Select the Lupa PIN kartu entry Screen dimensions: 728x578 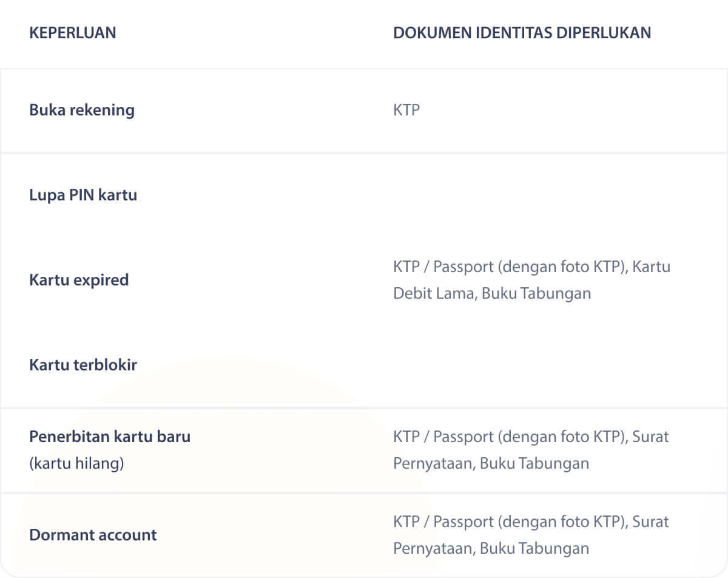pyautogui.click(x=83, y=195)
